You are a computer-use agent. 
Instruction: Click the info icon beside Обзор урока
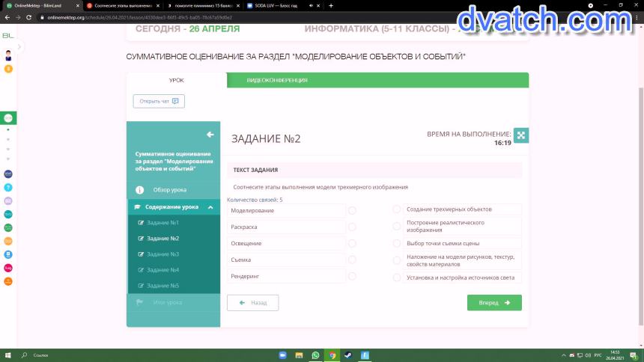[139, 190]
